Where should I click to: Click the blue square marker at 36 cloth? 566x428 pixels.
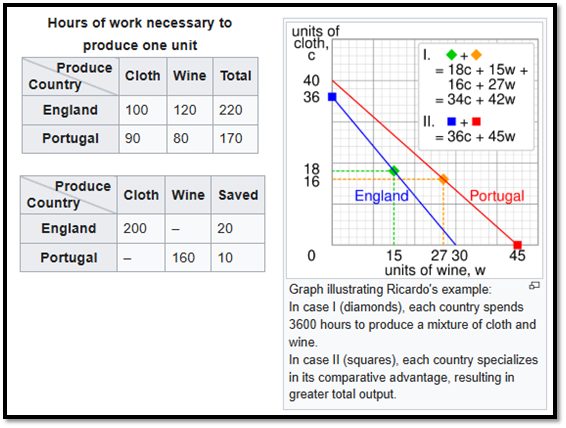332,97
